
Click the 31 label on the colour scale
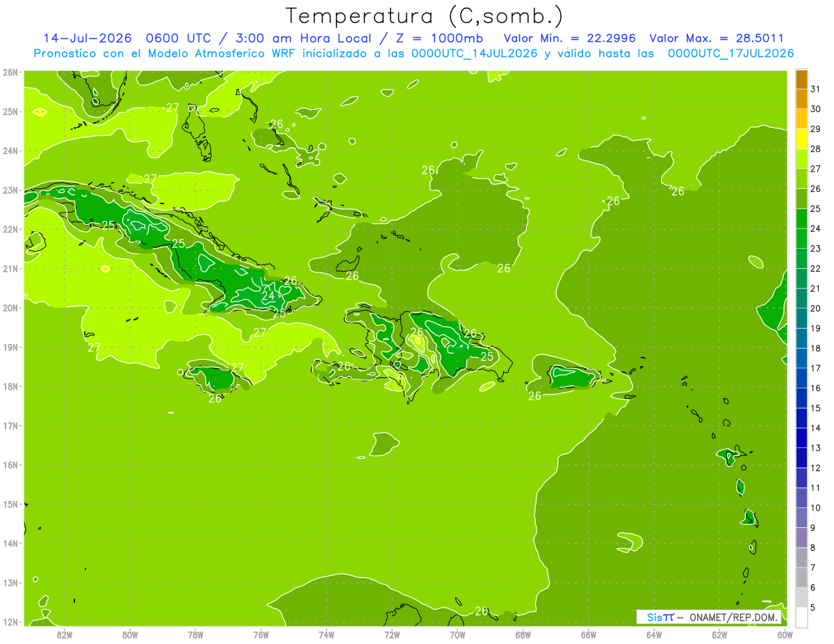(815, 89)
